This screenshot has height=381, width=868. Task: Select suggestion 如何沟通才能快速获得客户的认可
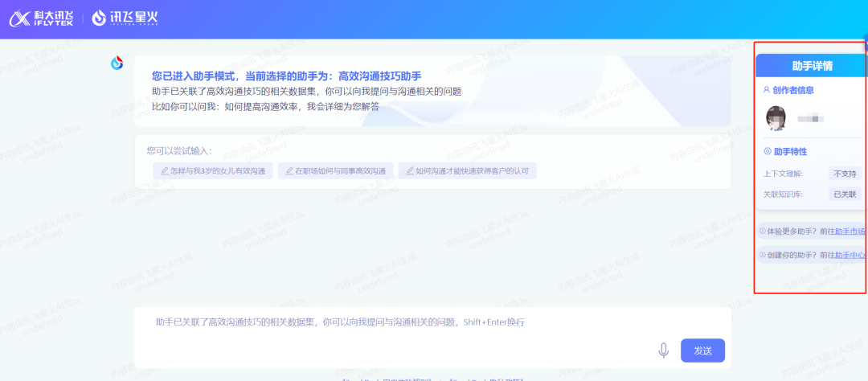467,171
